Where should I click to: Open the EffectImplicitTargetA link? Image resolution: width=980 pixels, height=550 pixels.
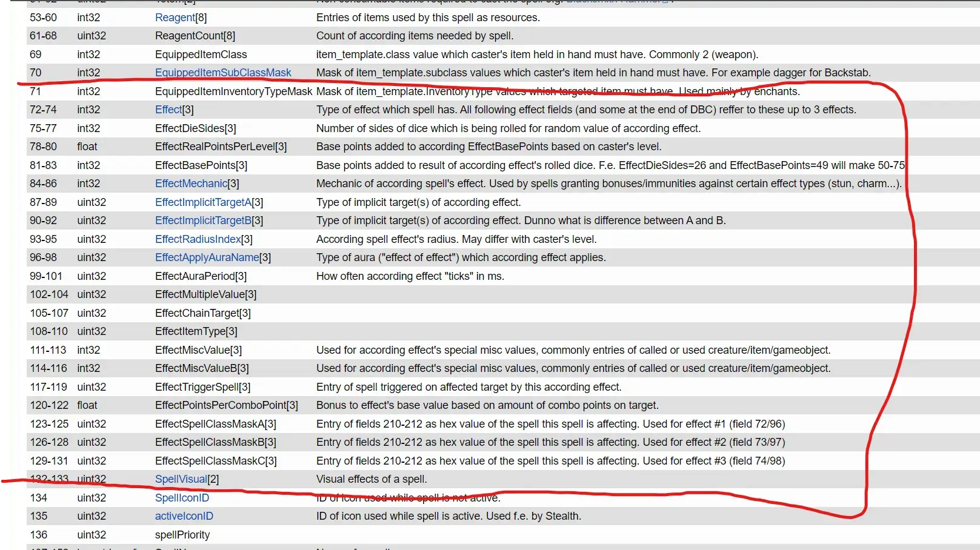[203, 202]
